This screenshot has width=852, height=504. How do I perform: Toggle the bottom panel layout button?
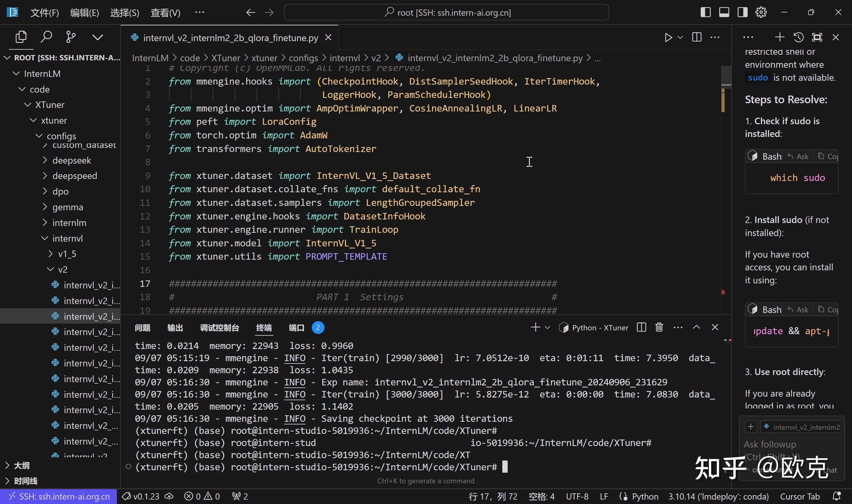pos(724,12)
